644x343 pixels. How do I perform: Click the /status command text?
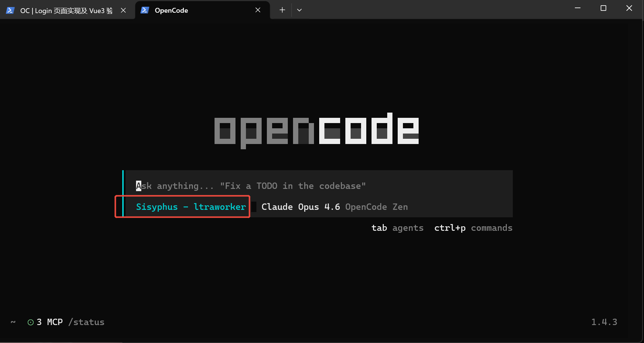pos(86,322)
